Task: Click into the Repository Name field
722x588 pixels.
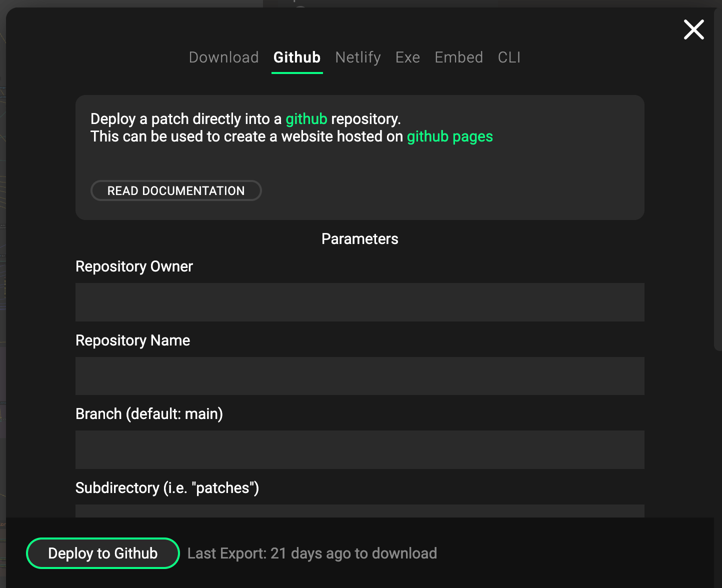Action: point(360,376)
